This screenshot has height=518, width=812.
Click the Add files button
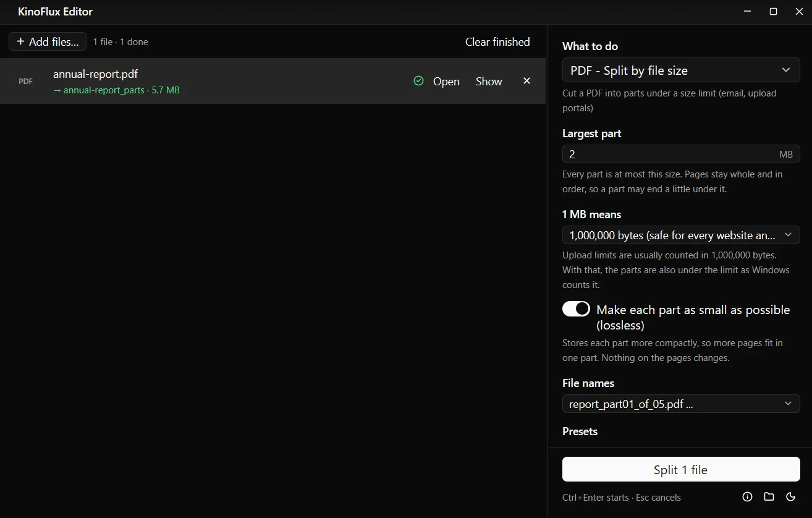pyautogui.click(x=48, y=42)
